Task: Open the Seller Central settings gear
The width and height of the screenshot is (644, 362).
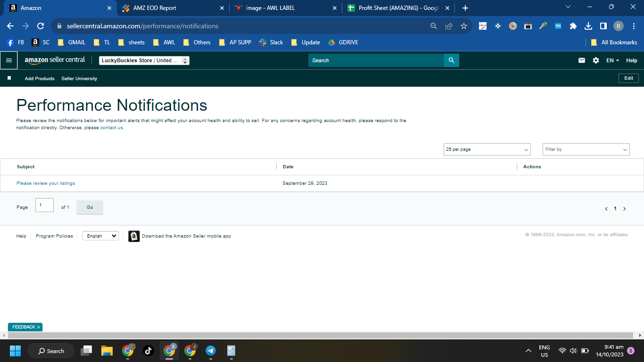Action: coord(596,60)
